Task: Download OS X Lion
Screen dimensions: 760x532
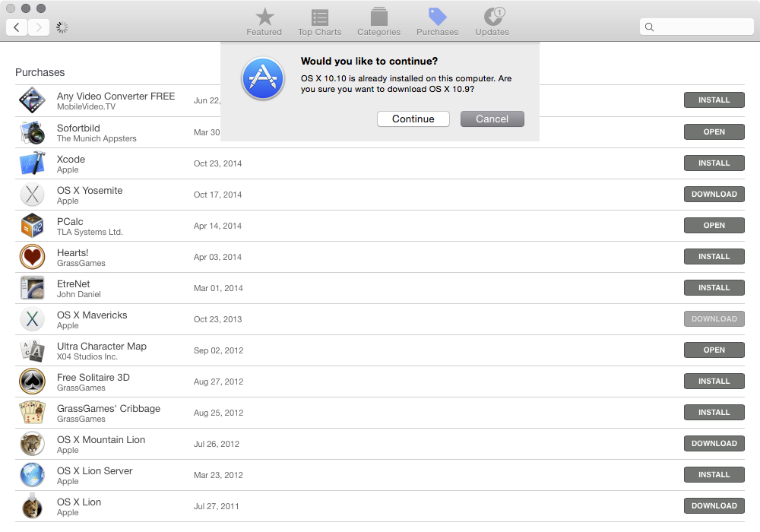Action: point(714,505)
